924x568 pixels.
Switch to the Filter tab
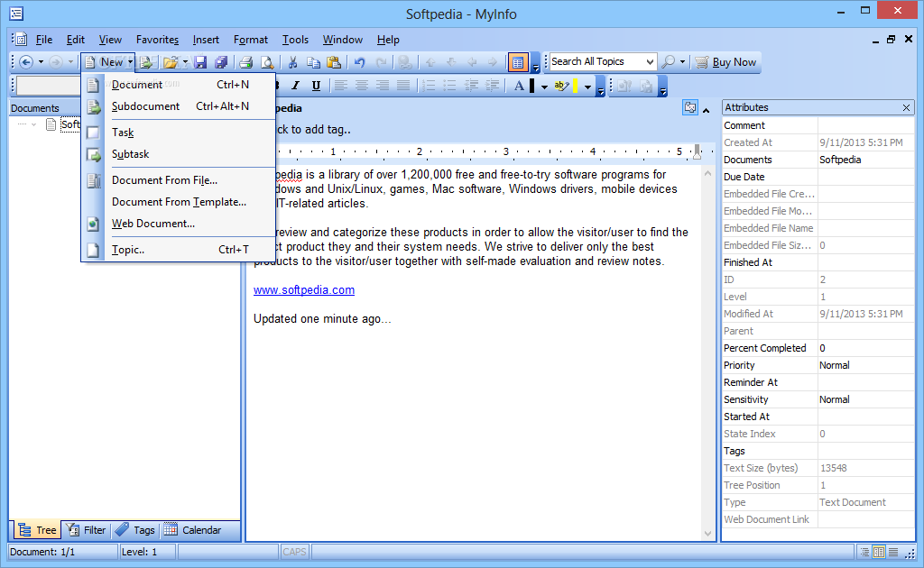pyautogui.click(x=87, y=530)
